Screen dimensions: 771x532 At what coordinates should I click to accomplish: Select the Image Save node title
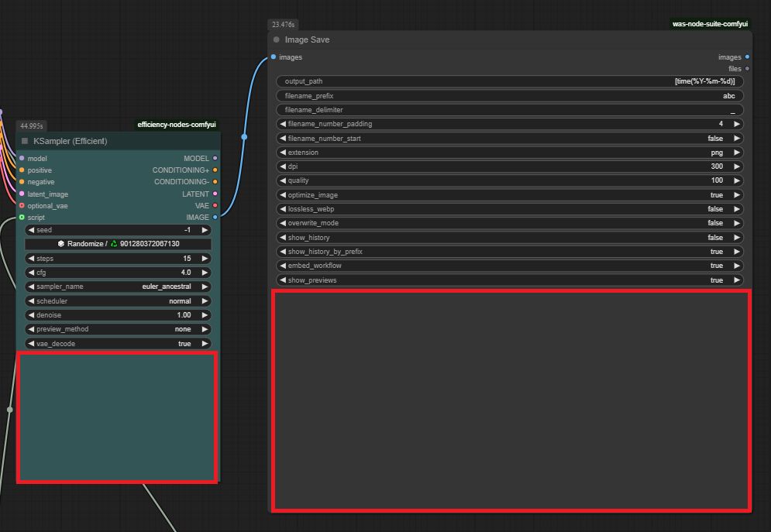click(308, 39)
